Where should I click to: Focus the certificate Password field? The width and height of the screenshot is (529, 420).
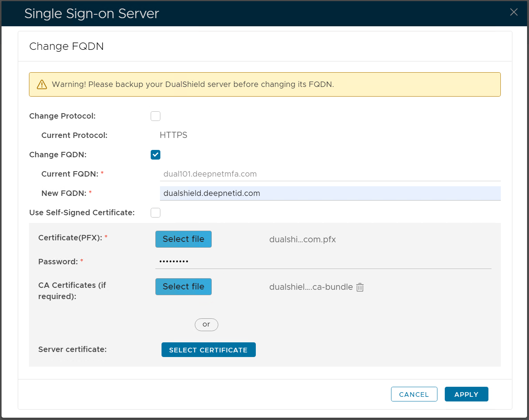pos(323,262)
